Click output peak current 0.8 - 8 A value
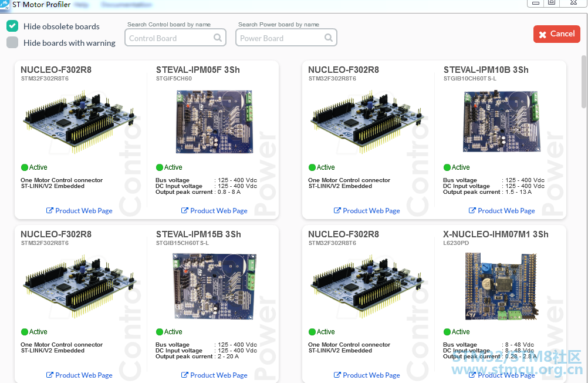The height and width of the screenshot is (383, 588). [229, 192]
